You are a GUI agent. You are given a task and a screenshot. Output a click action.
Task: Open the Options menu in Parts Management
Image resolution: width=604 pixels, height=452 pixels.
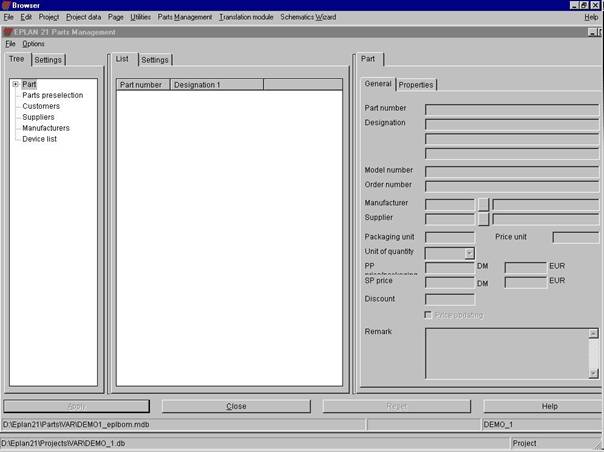[x=33, y=44]
